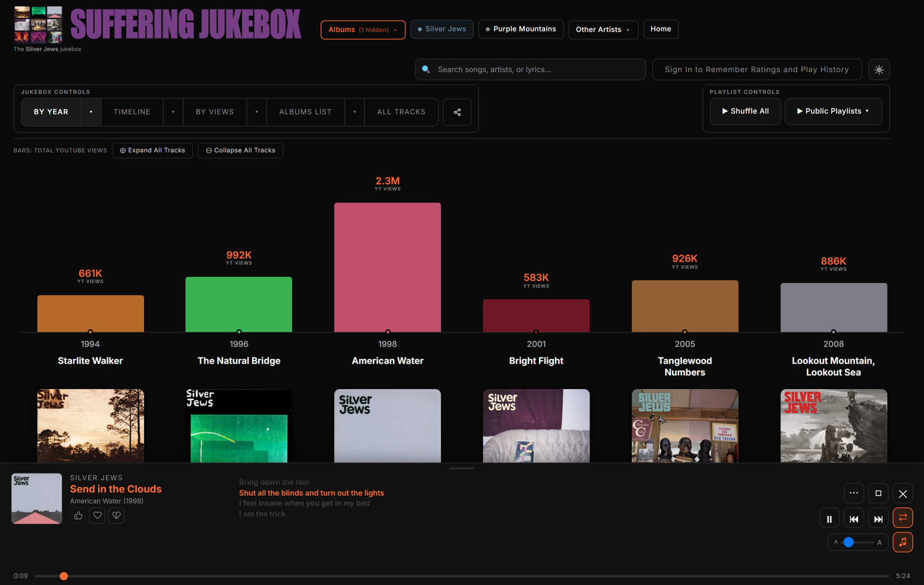Adjust the lyrics font size slider
924x585 pixels.
(857, 542)
